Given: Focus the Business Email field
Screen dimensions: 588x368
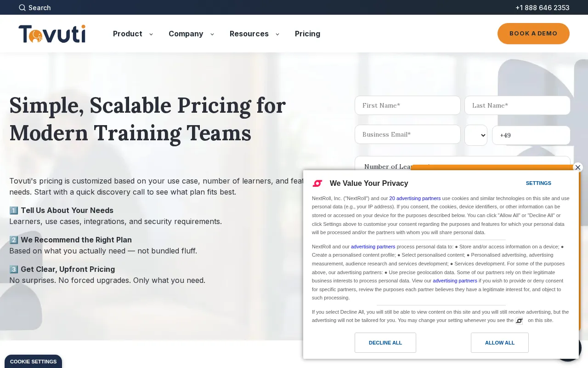Looking at the screenshot, I should pos(407,134).
